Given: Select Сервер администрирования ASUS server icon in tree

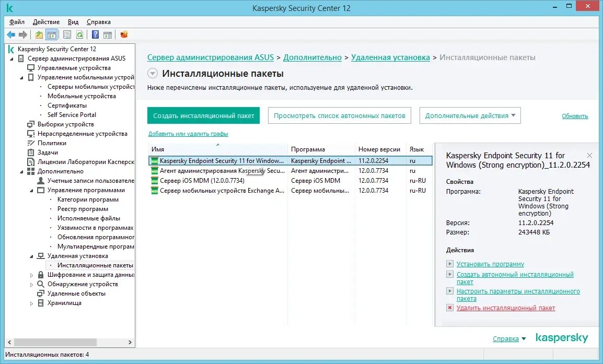Looking at the screenshot, I should (x=21, y=58).
